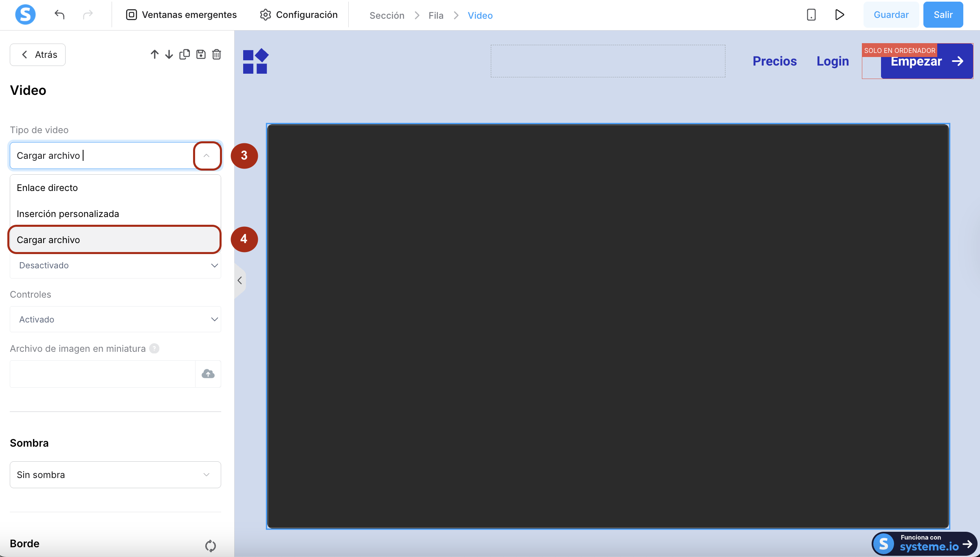
Task: Click the Guardar button
Action: [891, 15]
